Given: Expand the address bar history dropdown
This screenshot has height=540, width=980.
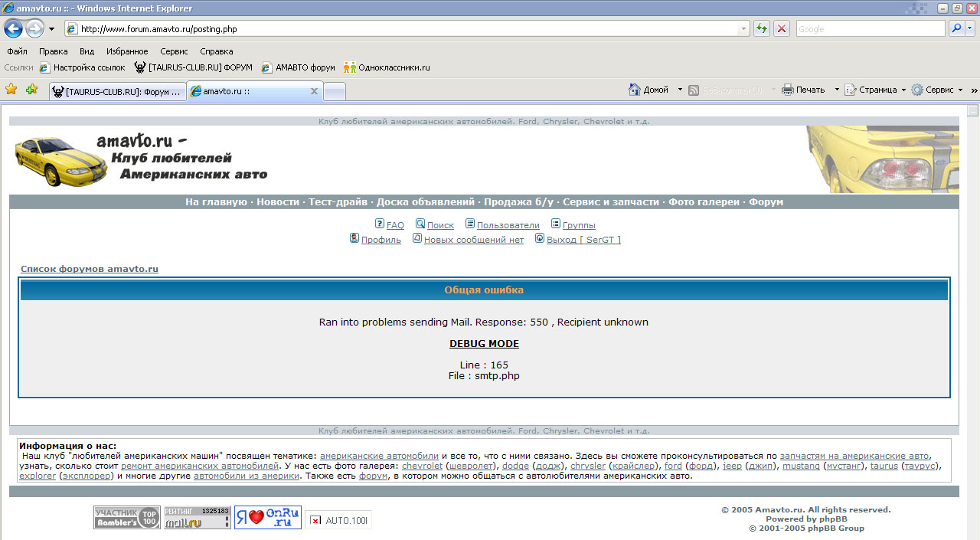Looking at the screenshot, I should tap(743, 28).
